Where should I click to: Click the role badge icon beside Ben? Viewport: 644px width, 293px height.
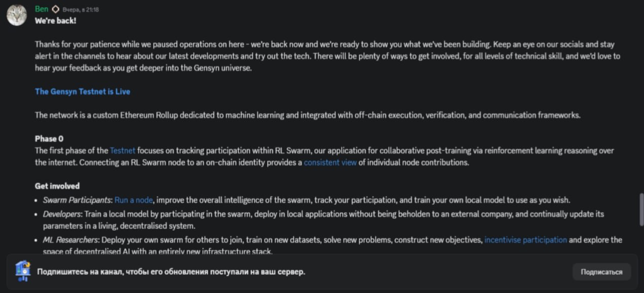[56, 10]
